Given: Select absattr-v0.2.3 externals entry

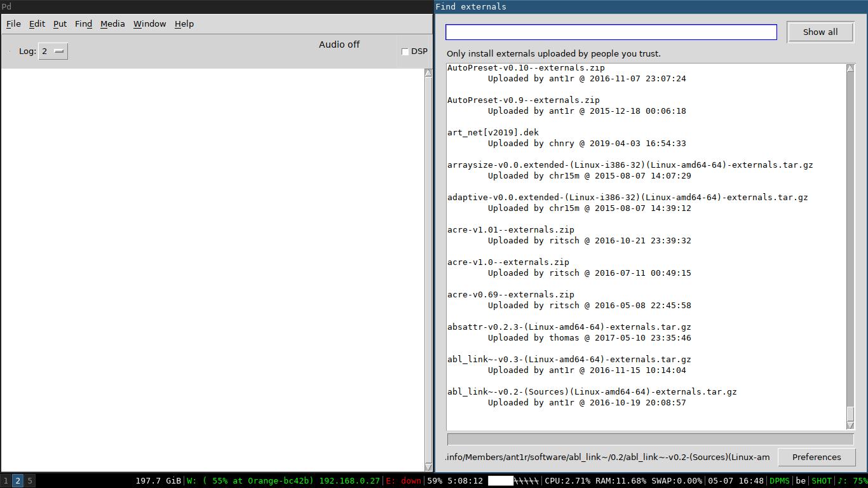Looking at the screenshot, I should (x=569, y=327).
